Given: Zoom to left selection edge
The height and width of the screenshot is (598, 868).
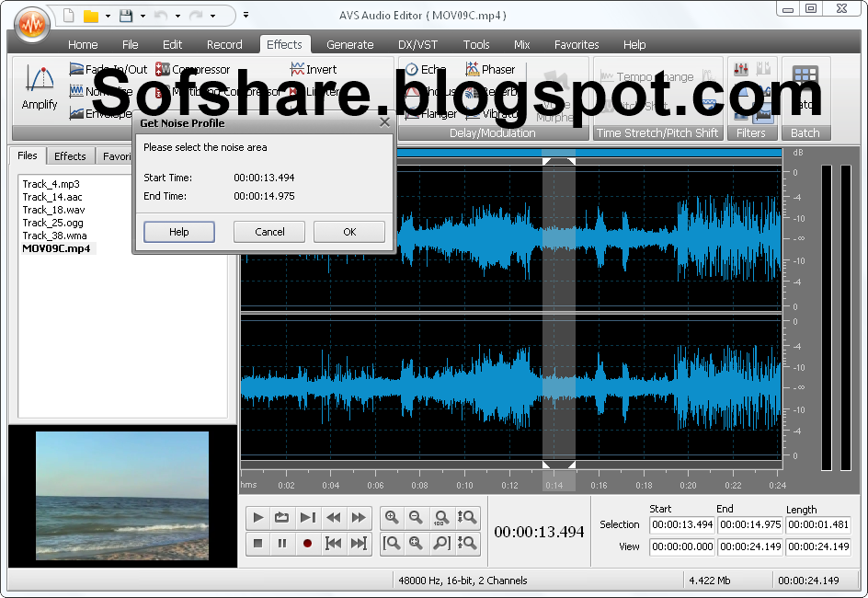Looking at the screenshot, I should point(392,543).
